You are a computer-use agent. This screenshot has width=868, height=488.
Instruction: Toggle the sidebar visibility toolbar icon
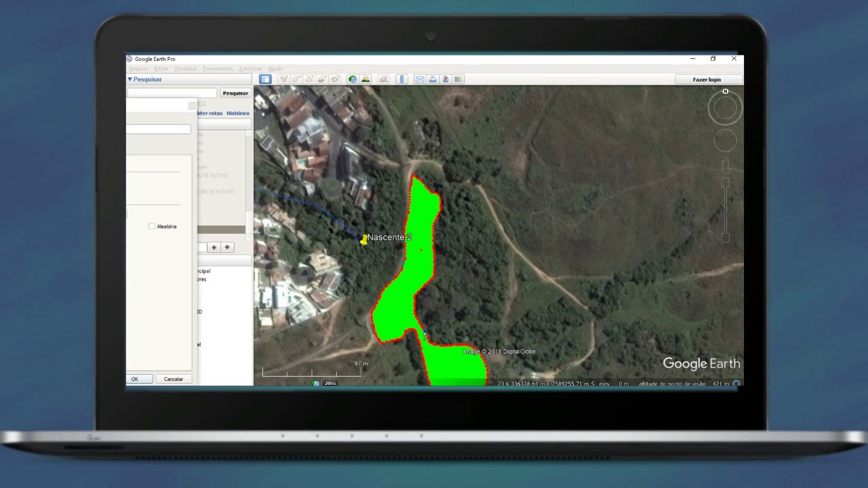pos(265,79)
